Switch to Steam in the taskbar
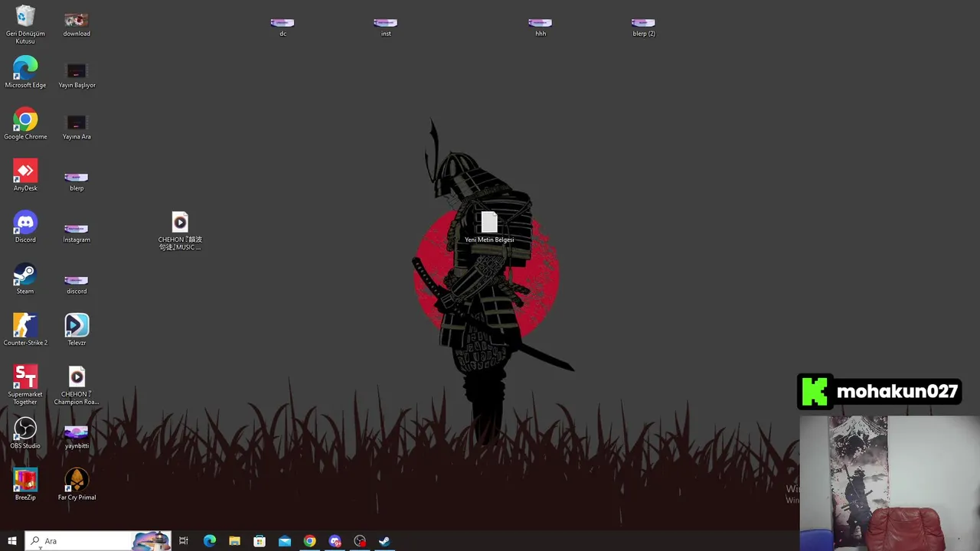This screenshot has width=980, height=551. (384, 541)
